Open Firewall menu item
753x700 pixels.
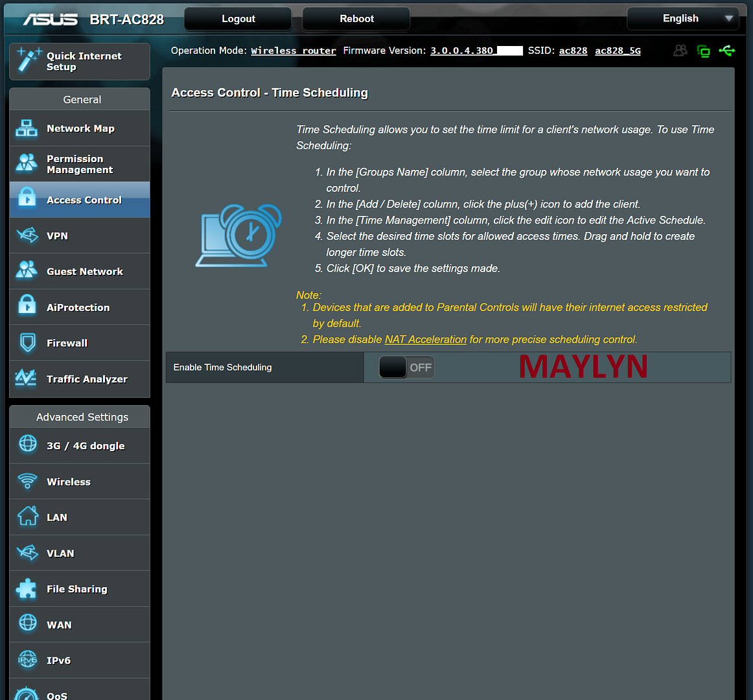tap(80, 343)
